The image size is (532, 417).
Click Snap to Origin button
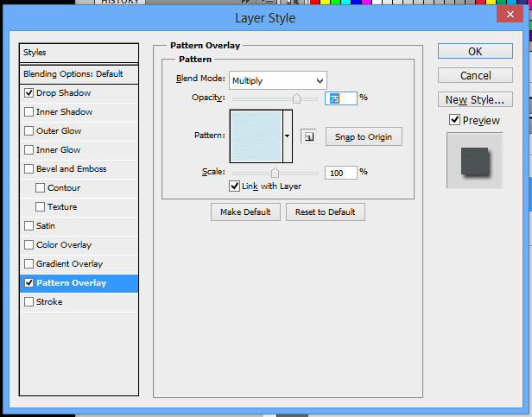364,136
